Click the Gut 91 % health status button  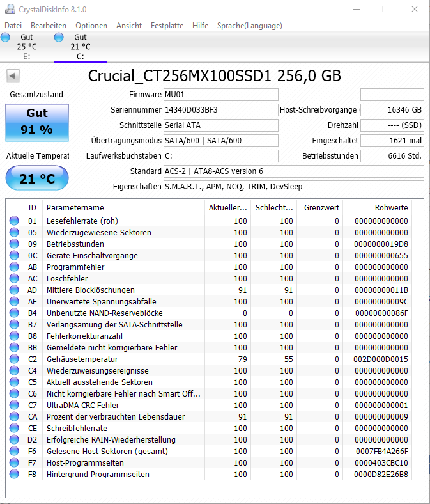37,122
